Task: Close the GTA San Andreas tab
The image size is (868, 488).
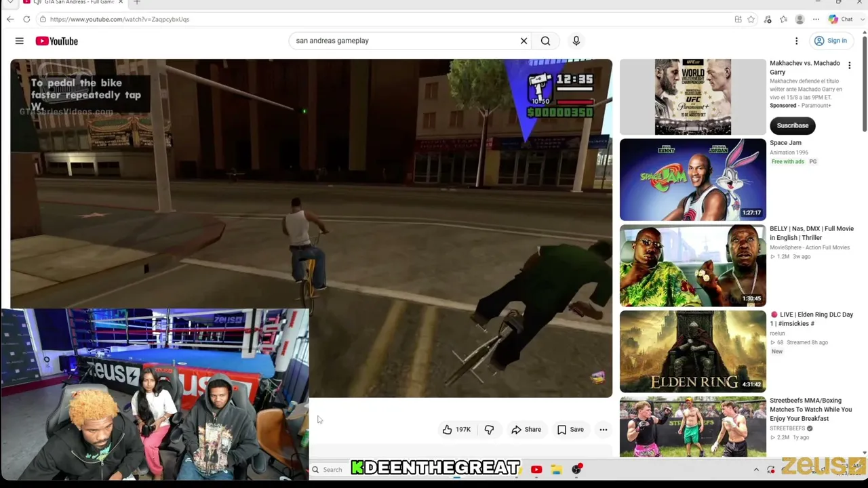Action: (121, 3)
